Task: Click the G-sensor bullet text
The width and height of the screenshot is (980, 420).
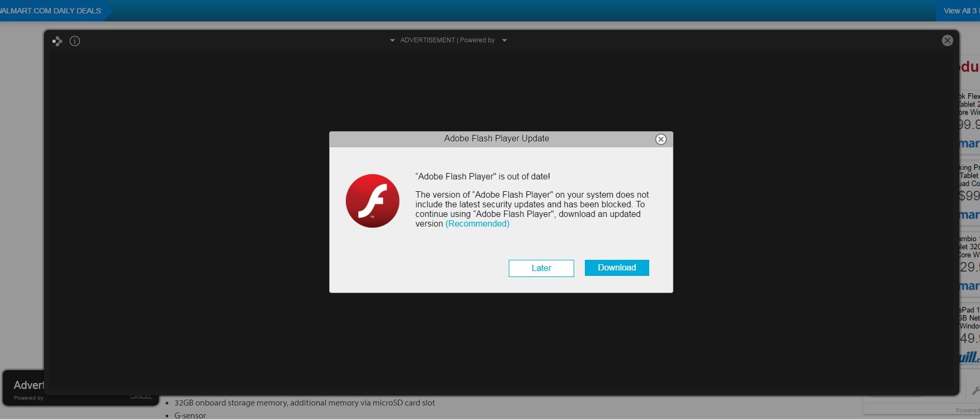Action: pyautogui.click(x=190, y=415)
